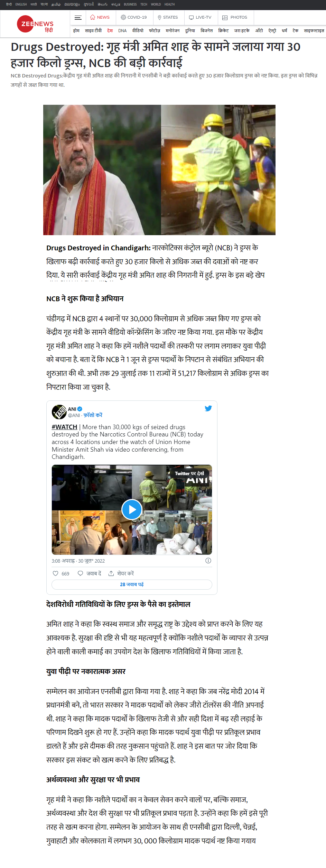Like the tweet via heart icon
This screenshot has width=326, height=868.
pos(55,573)
